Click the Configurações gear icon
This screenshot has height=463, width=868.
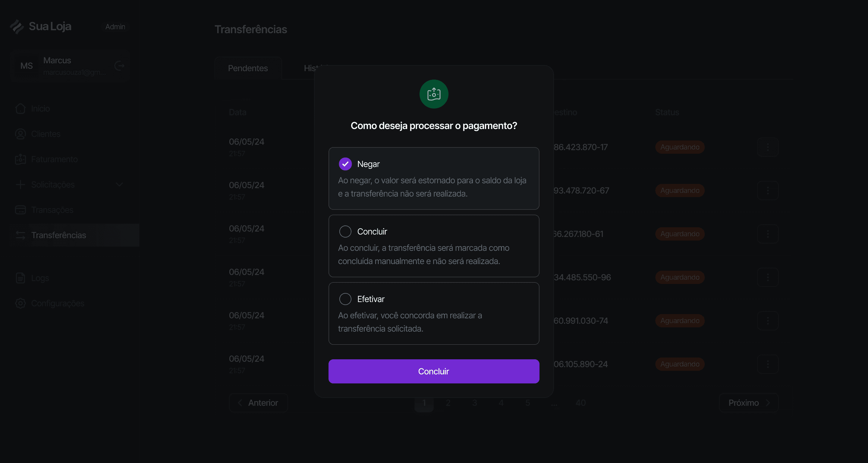tap(20, 303)
